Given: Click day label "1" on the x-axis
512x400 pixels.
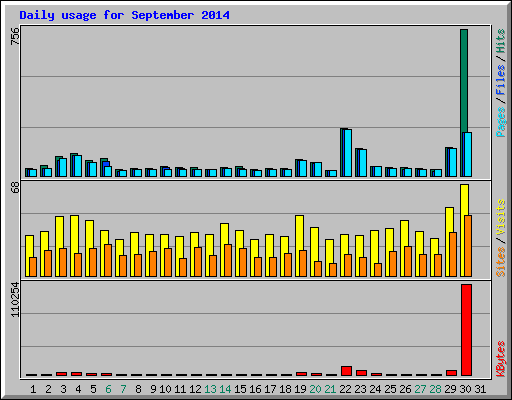Looking at the screenshot, I should [x=33, y=389].
